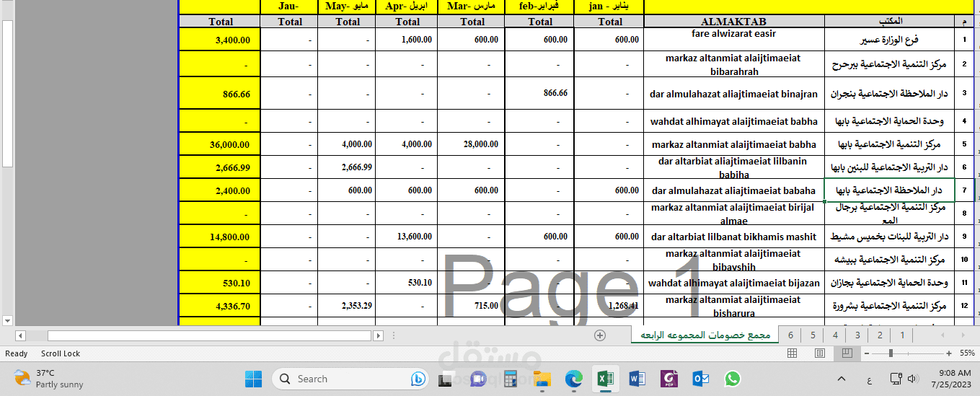
Task: Open sheet tab 2
Action: pyautogui.click(x=880, y=335)
